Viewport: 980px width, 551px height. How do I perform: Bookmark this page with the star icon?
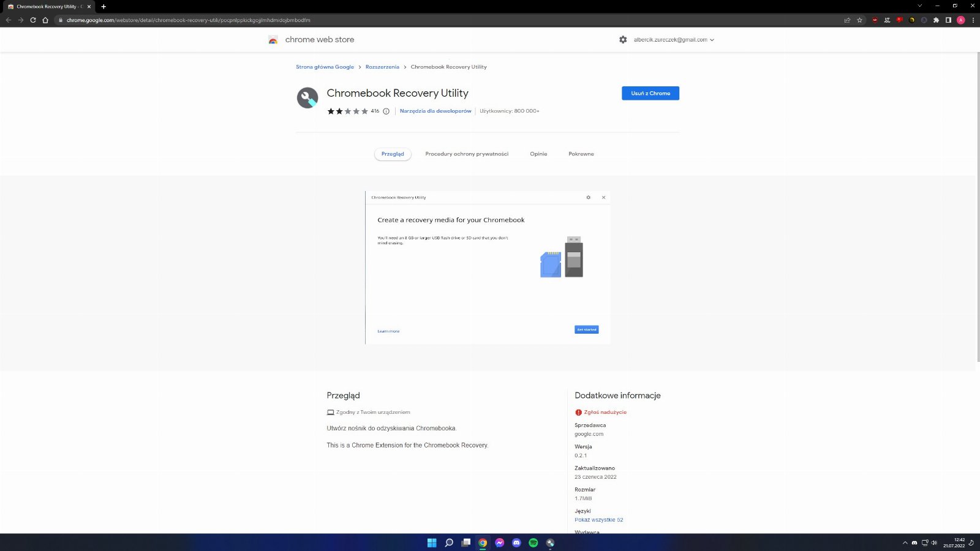(x=859, y=20)
